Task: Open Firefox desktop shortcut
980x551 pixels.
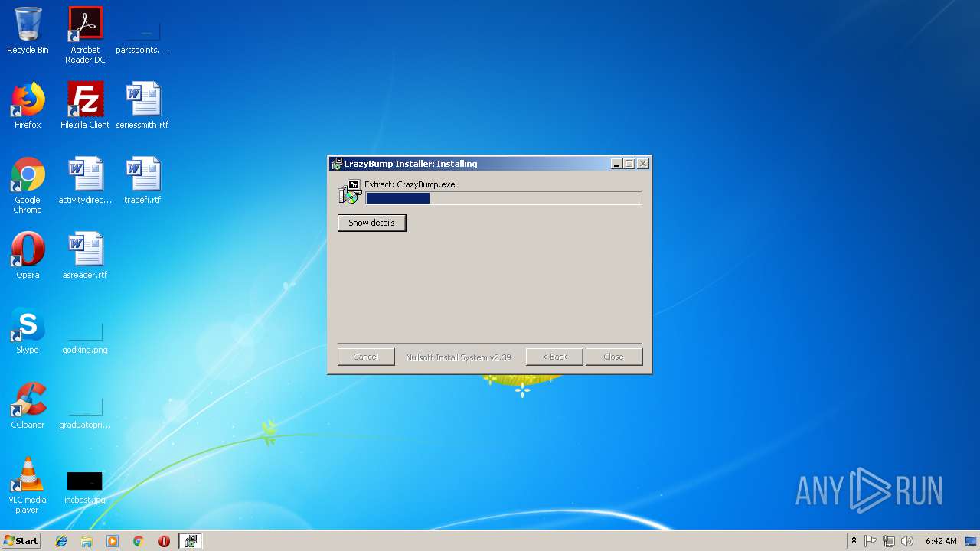Action: [28, 106]
